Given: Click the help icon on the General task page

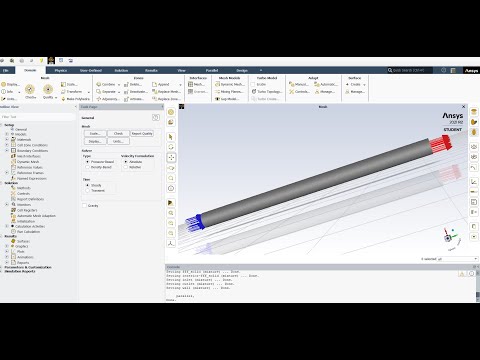Looking at the screenshot, I should coord(156,117).
